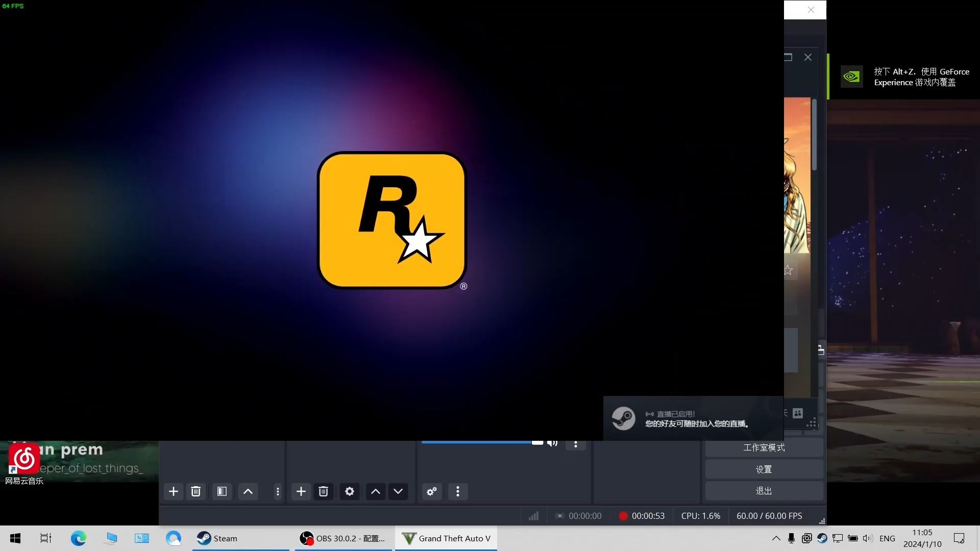The height and width of the screenshot is (551, 980).
Task: Toggle 工作室模式 studio mode button
Action: click(x=764, y=447)
